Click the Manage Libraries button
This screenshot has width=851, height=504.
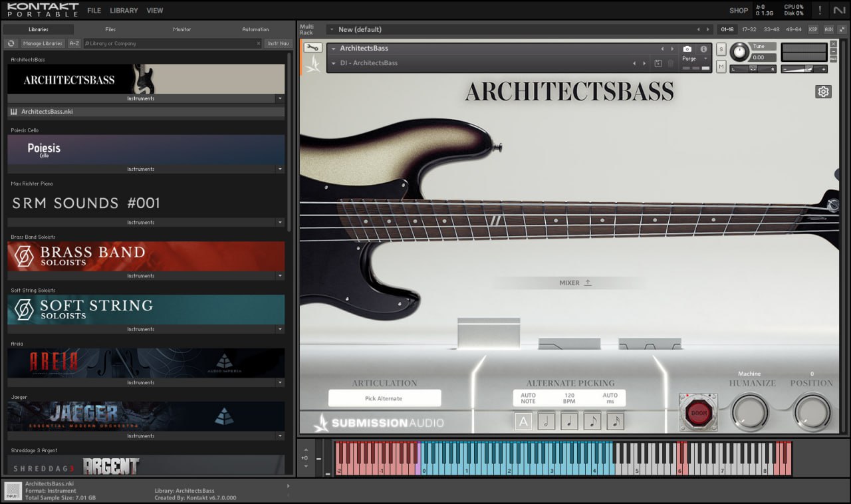[x=43, y=43]
